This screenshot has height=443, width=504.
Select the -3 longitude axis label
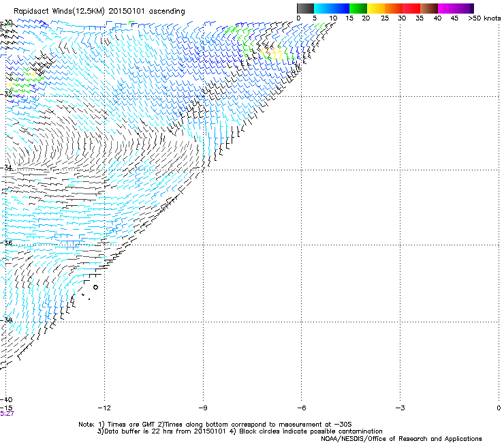(x=400, y=408)
